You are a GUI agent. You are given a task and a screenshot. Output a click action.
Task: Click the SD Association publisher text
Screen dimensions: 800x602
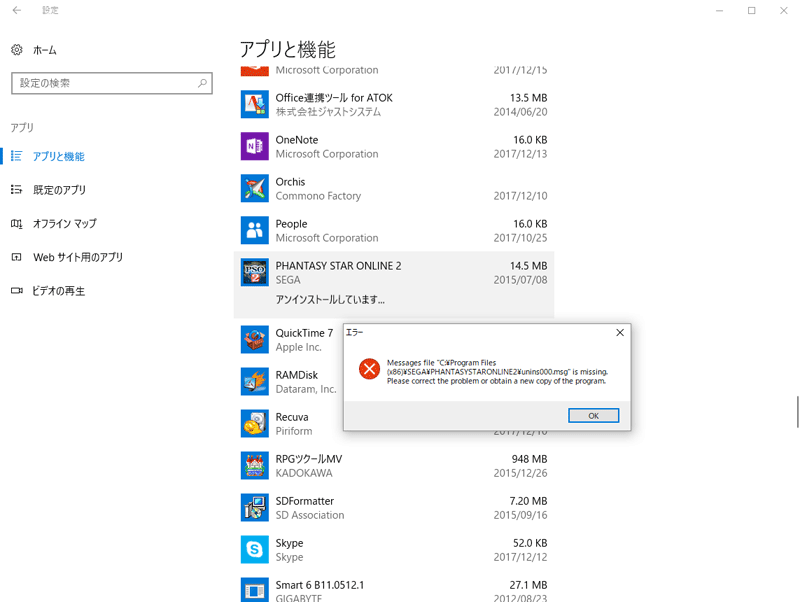coord(310,515)
